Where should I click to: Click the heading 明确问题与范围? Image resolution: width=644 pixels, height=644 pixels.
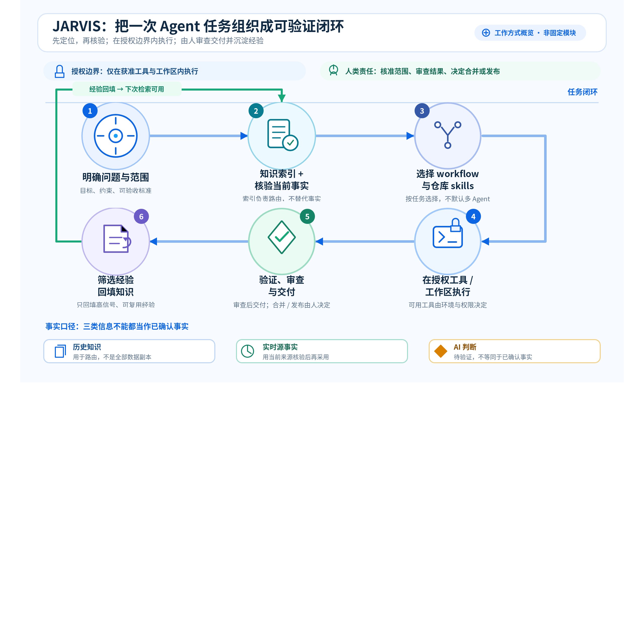116,177
